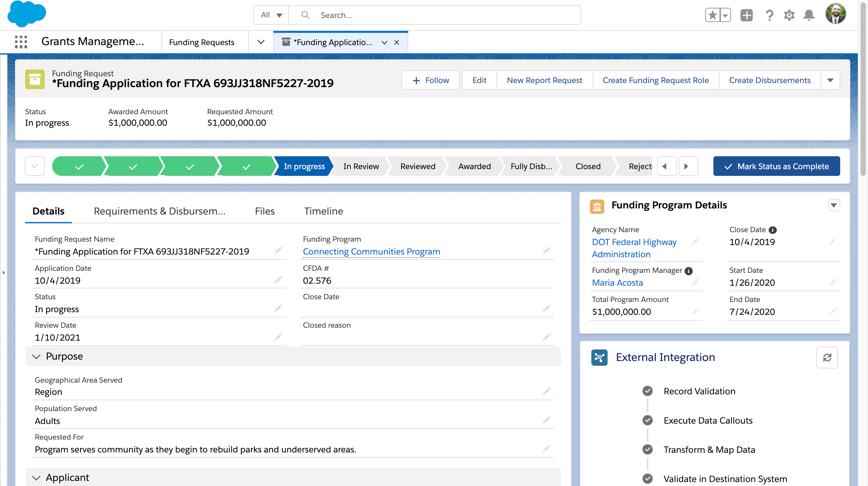Click the Transform & Map Data checkmark
Screen dimensions: 868x486
(x=648, y=449)
